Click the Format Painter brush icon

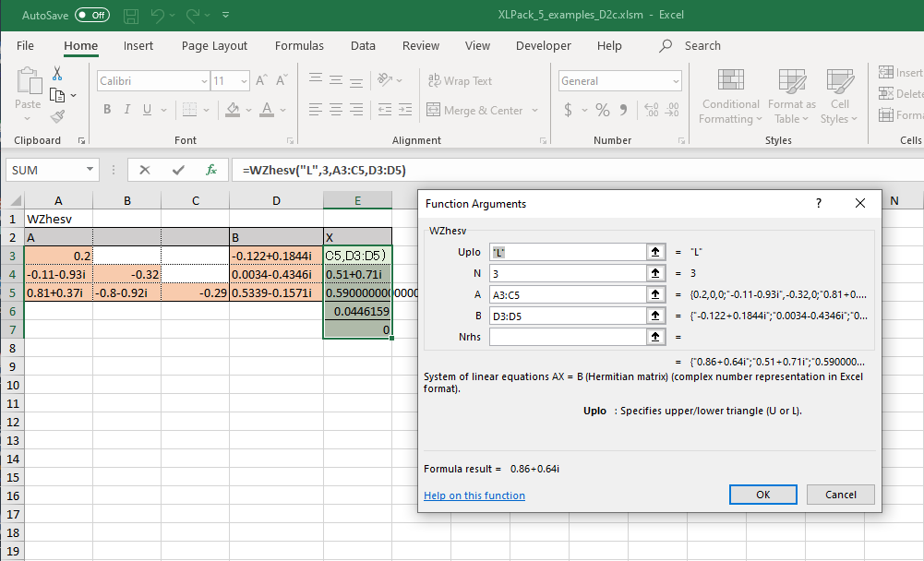coord(57,116)
